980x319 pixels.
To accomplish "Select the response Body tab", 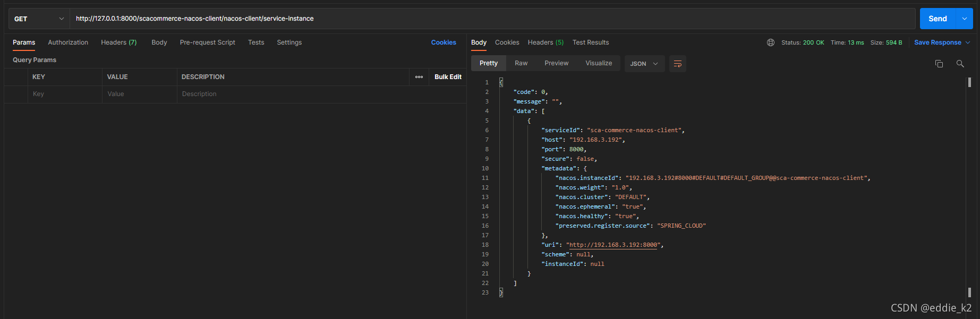I will [x=479, y=42].
